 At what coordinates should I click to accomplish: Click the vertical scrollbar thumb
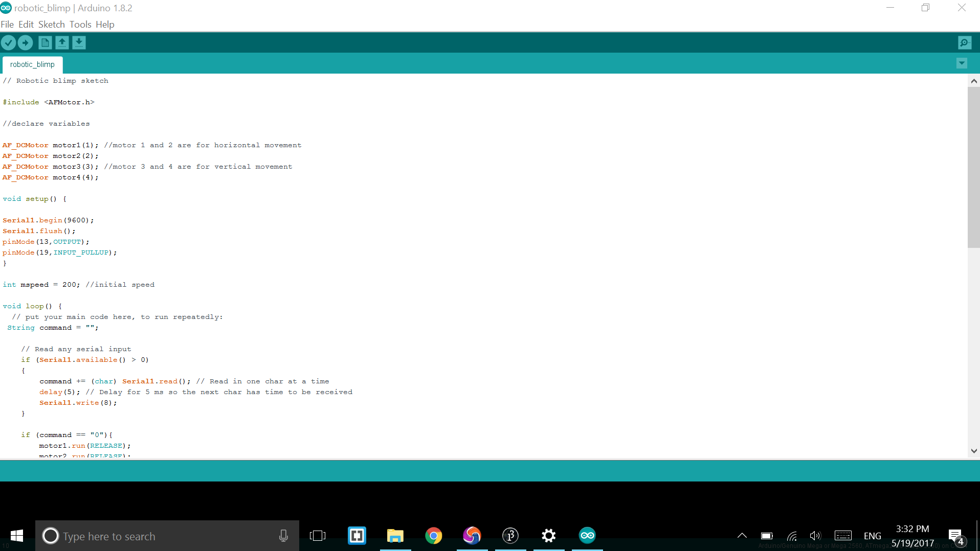click(974, 168)
